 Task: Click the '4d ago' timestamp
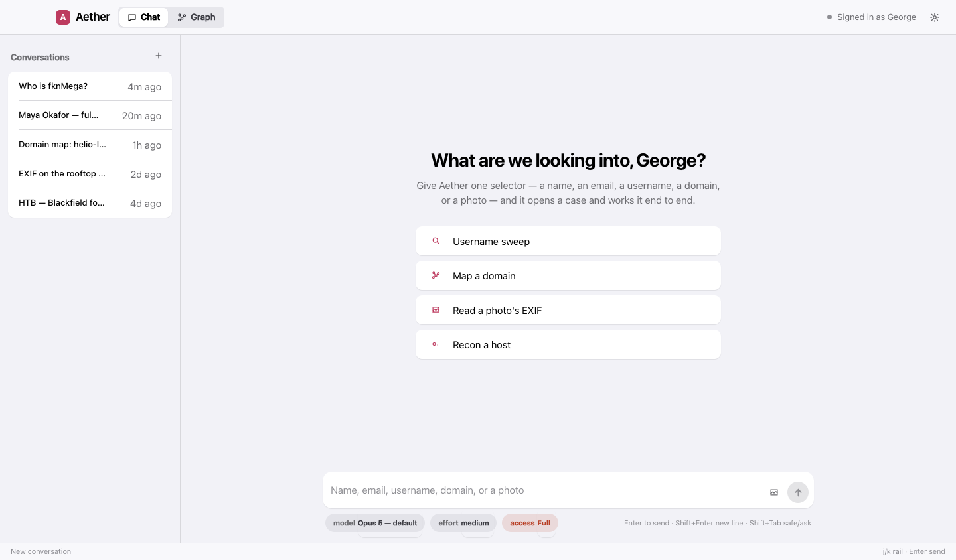pyautogui.click(x=145, y=204)
